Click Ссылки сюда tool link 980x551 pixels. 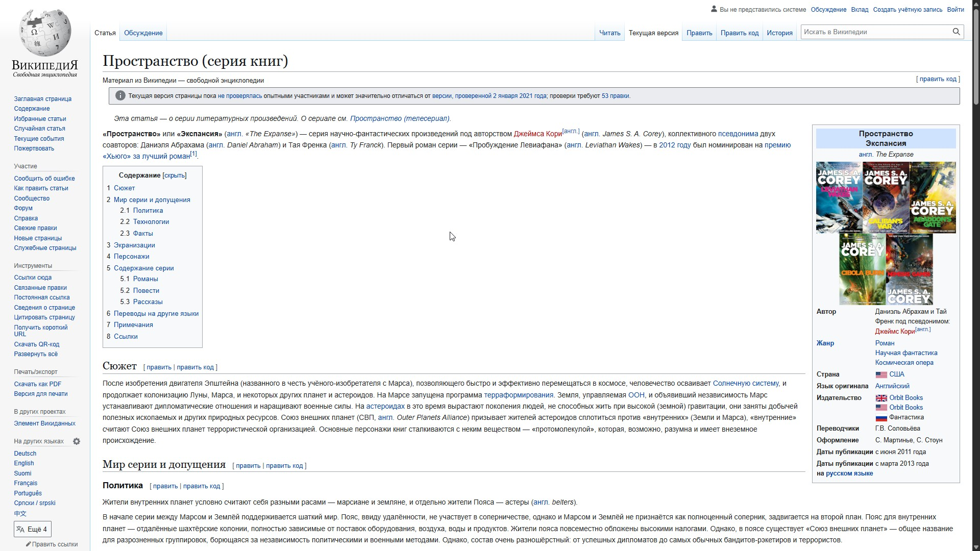click(x=33, y=278)
